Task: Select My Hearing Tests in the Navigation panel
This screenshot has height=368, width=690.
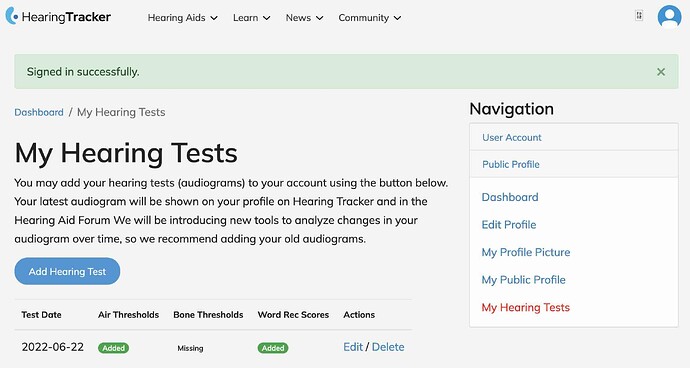Action: tap(526, 307)
